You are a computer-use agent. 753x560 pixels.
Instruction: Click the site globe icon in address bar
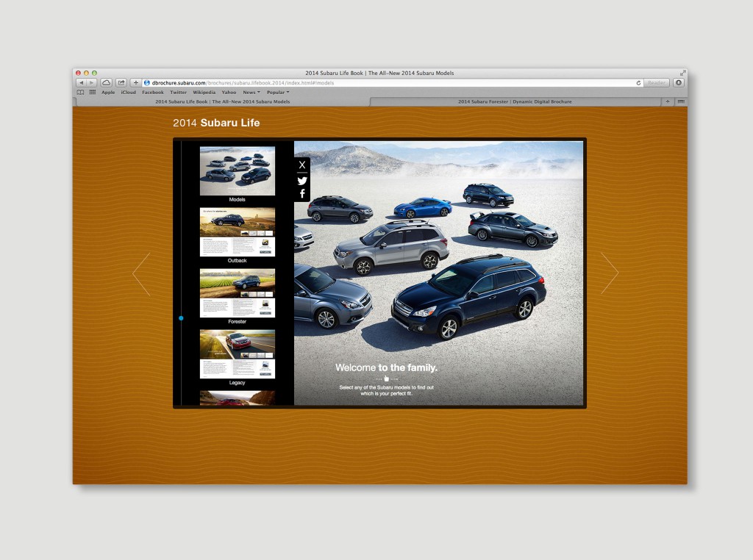pos(147,83)
